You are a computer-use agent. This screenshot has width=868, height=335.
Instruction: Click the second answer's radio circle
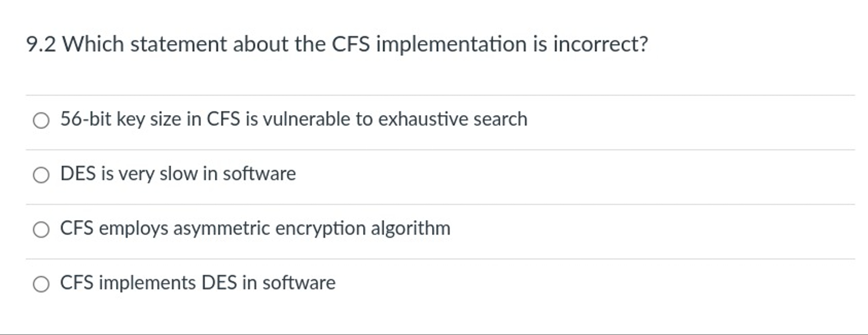41,174
